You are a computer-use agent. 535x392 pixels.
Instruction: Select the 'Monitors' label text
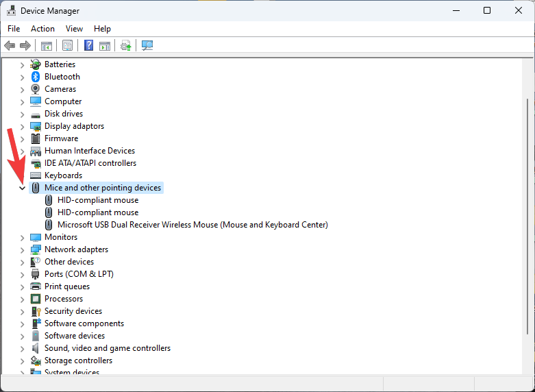pyautogui.click(x=61, y=237)
